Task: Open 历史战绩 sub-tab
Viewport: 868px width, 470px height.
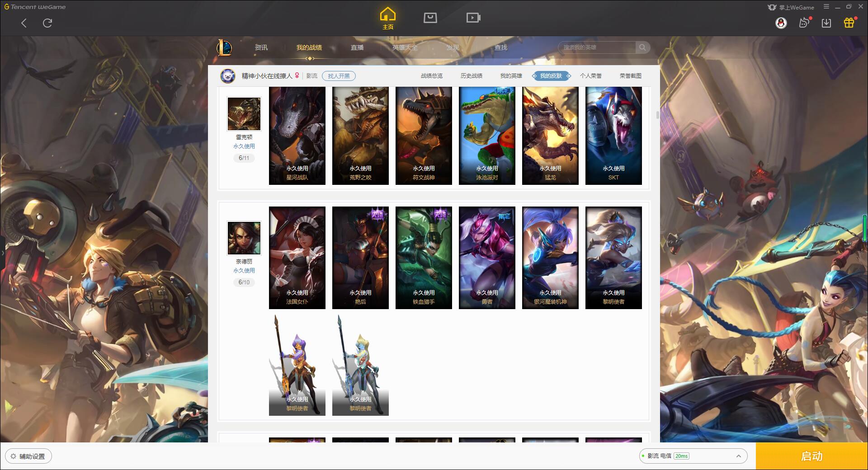Action: pyautogui.click(x=472, y=76)
